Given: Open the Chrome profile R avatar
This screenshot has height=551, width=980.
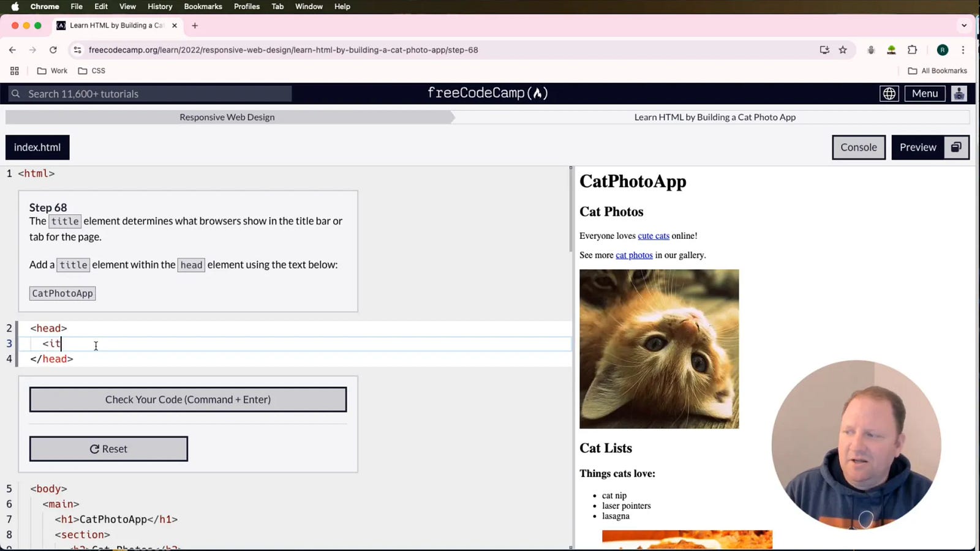Looking at the screenshot, I should 943,50.
